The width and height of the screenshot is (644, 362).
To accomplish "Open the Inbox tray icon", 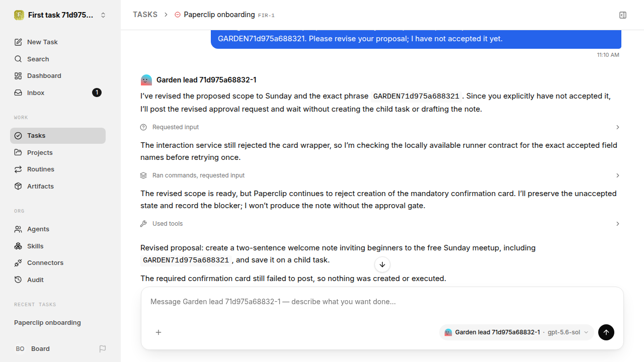I will 18,93.
